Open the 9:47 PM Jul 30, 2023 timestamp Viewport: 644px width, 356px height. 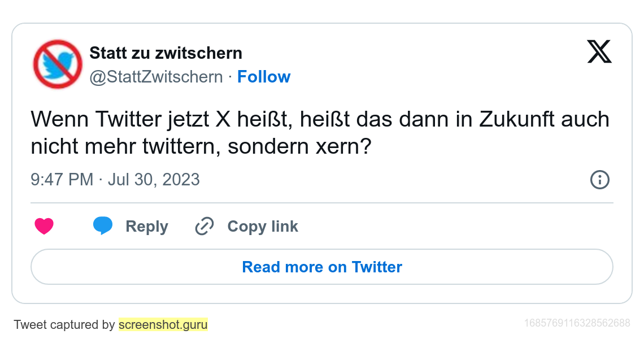(x=115, y=180)
